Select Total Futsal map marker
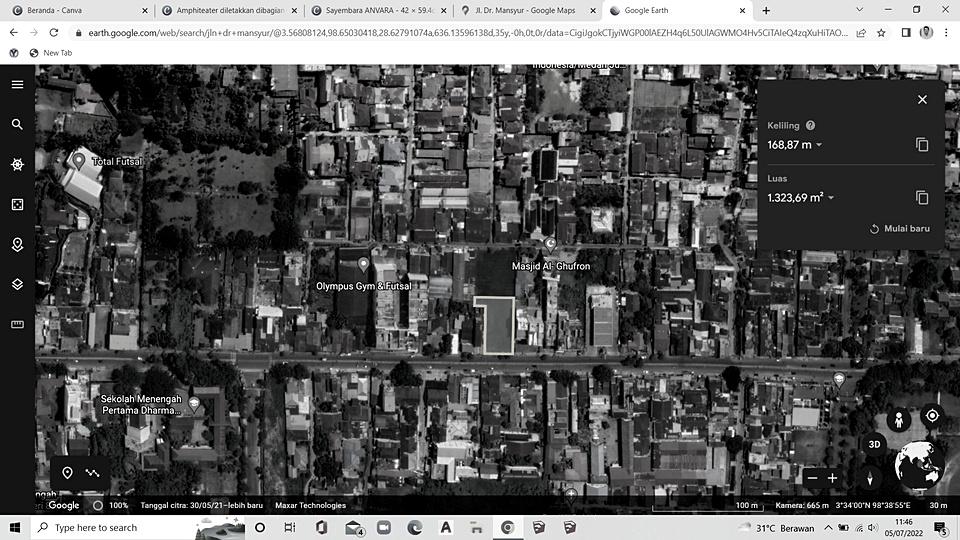This screenshot has height=540, width=960. click(78, 160)
